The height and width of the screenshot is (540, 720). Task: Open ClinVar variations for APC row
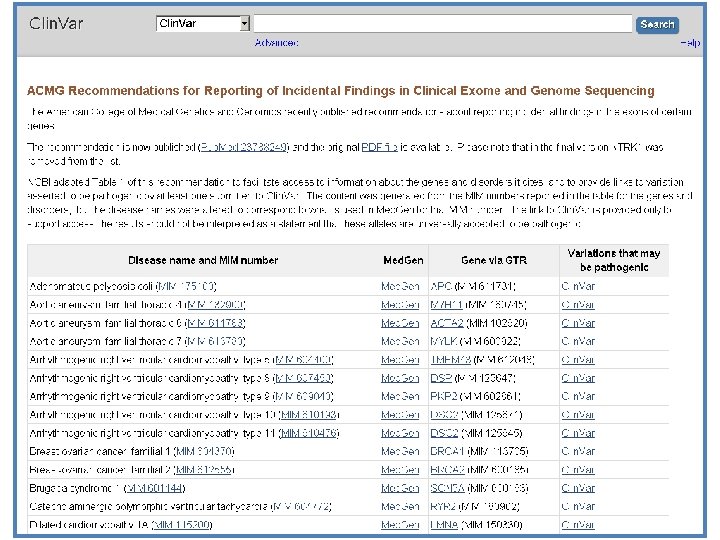pyautogui.click(x=578, y=287)
